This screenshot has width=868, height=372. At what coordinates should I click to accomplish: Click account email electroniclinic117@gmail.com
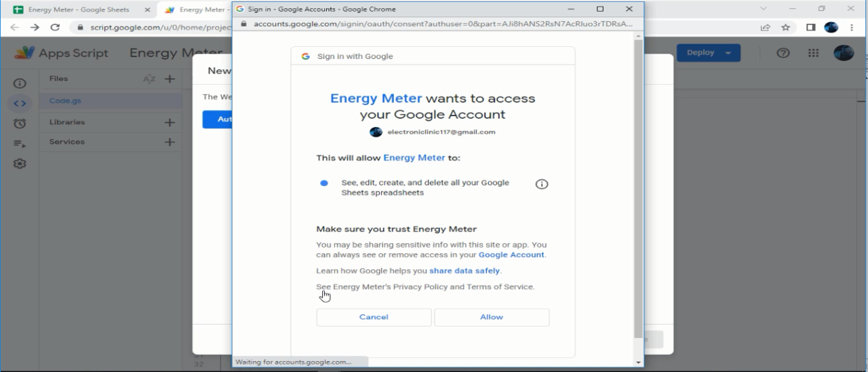coord(441,132)
